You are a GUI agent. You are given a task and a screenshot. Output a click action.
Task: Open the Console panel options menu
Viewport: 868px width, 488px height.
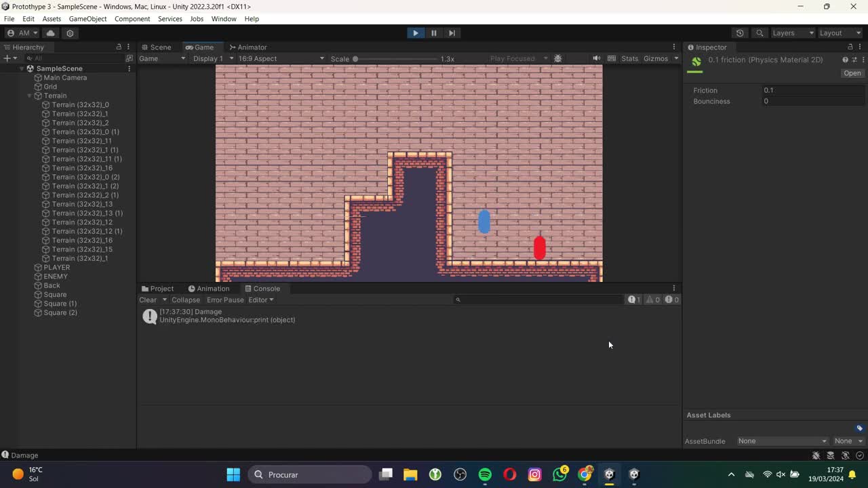[x=673, y=287]
